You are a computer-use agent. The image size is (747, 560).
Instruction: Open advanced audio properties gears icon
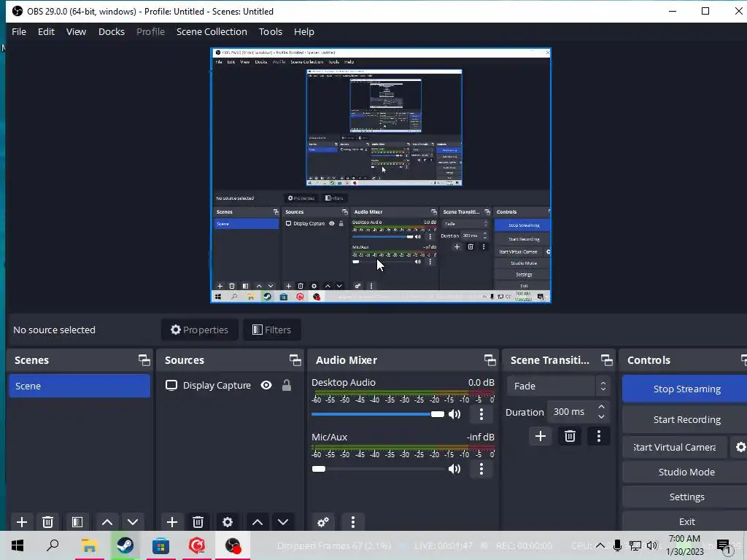323,522
